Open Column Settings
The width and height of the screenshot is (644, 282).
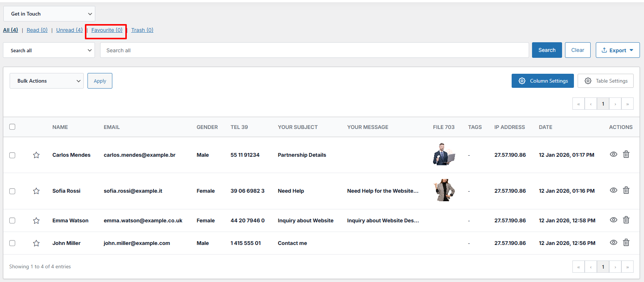pyautogui.click(x=542, y=81)
